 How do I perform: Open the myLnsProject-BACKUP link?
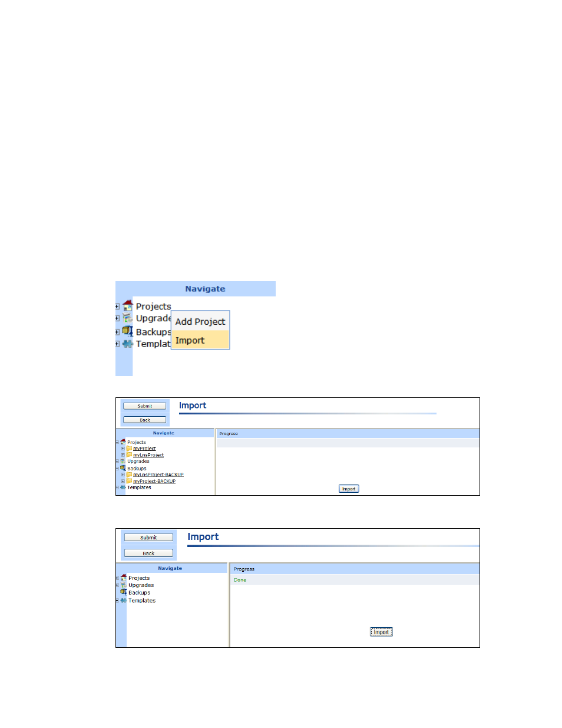(x=158, y=475)
